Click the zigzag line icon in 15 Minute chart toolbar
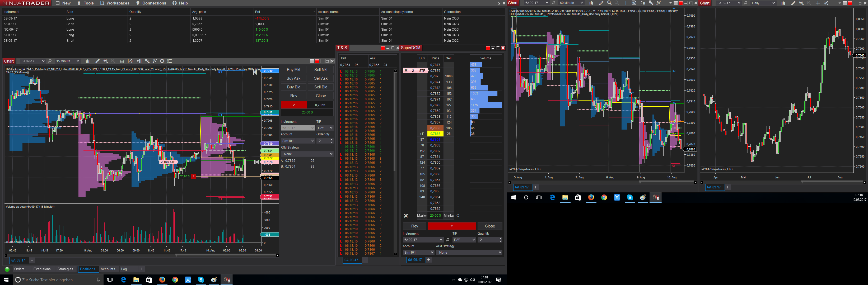Image resolution: width=868 pixels, height=285 pixels. [155, 61]
